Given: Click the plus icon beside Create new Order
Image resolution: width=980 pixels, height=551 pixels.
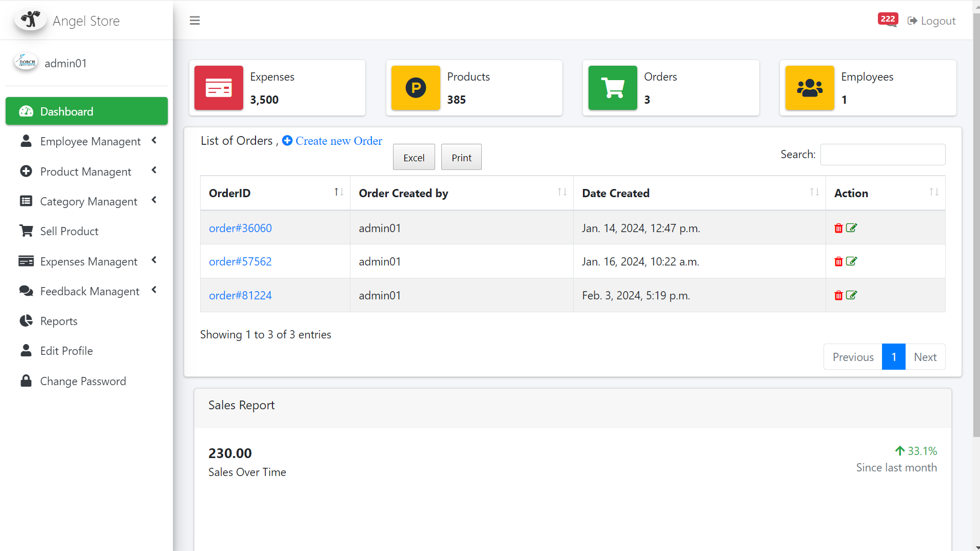Looking at the screenshot, I should pos(287,140).
